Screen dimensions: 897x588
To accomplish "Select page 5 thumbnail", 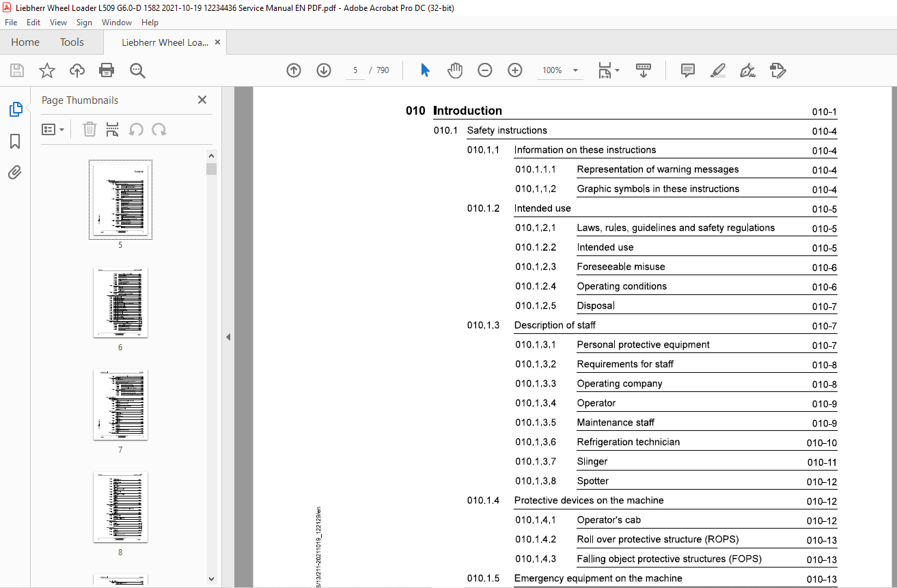I will pyautogui.click(x=120, y=199).
